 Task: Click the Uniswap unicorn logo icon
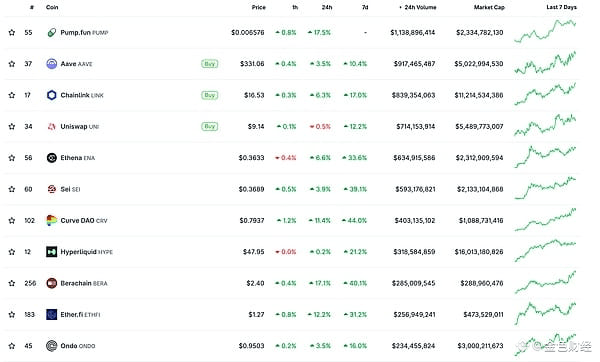52,126
